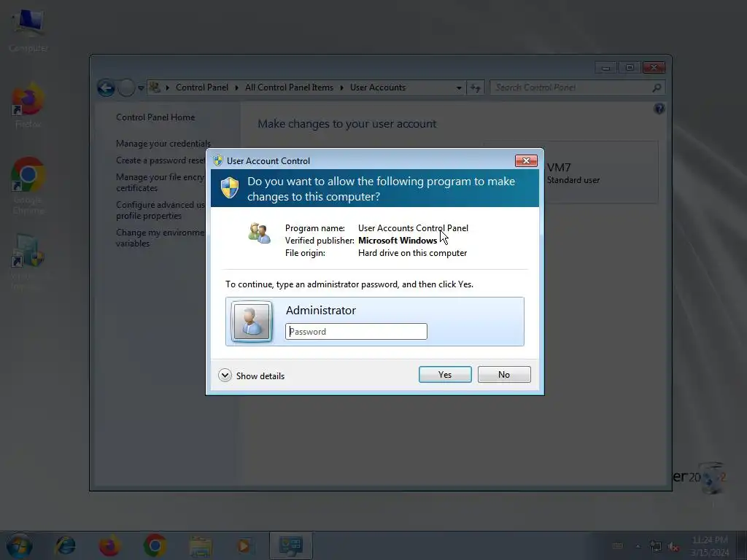747x560 pixels.
Task: Click the help question mark icon
Action: (x=659, y=109)
